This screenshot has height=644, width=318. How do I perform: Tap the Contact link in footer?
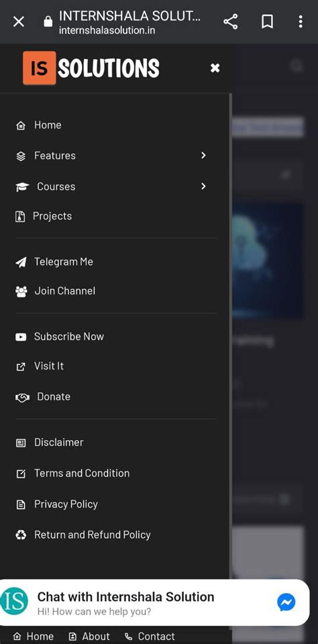[x=150, y=637]
